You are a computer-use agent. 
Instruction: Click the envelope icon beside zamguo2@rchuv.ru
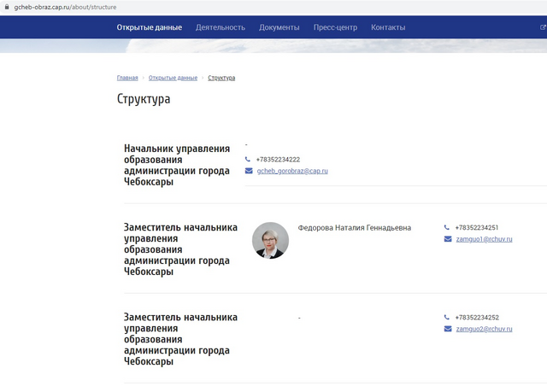(x=448, y=329)
